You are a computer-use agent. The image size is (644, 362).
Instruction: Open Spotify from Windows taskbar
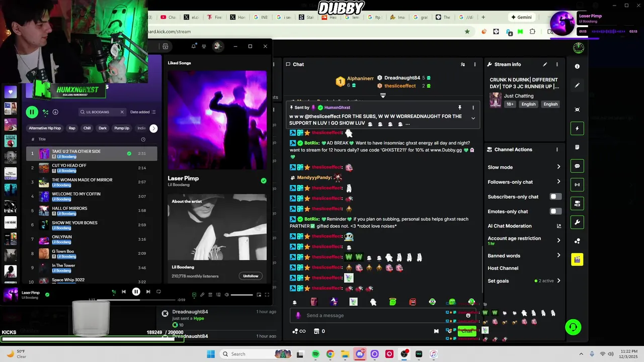[315, 354]
